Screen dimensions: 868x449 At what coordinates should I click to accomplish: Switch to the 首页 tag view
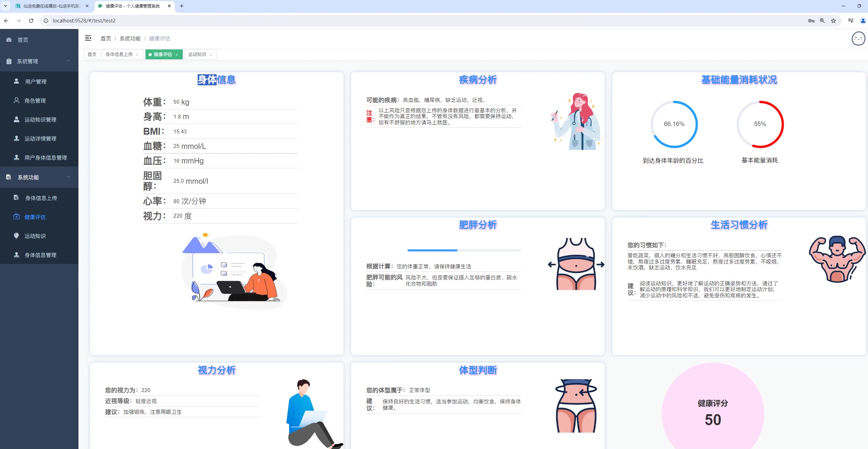point(92,54)
